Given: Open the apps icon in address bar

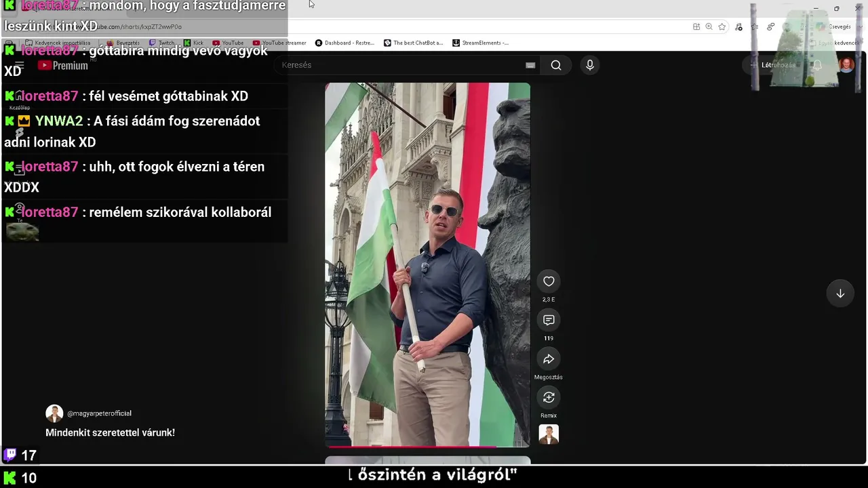Looking at the screenshot, I should click(x=696, y=26).
